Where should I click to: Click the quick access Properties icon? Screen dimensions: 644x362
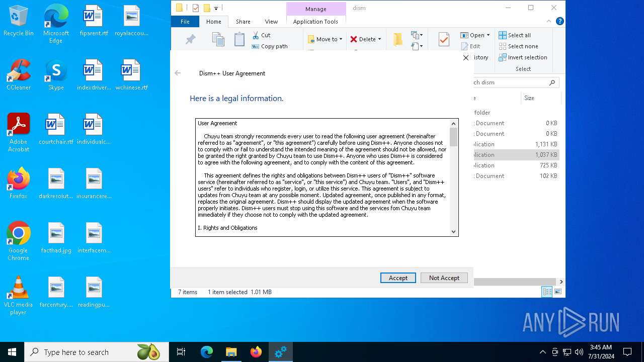tap(196, 8)
